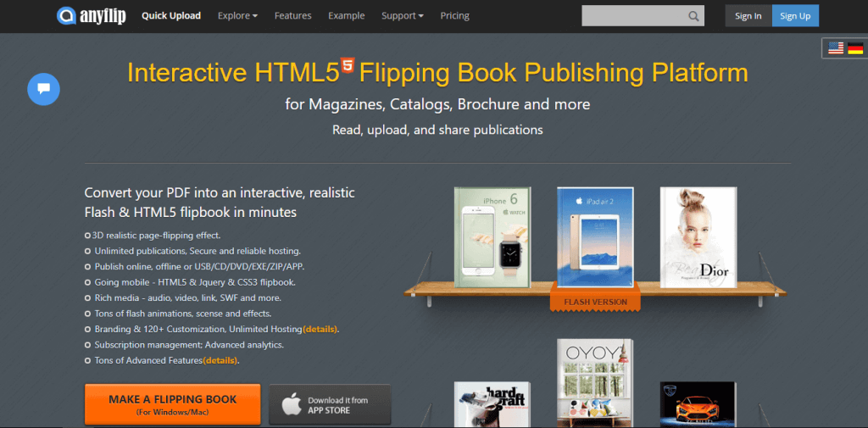Open details link after Unlimited Hosting
Viewport: 868px width, 428px height.
tap(320, 329)
